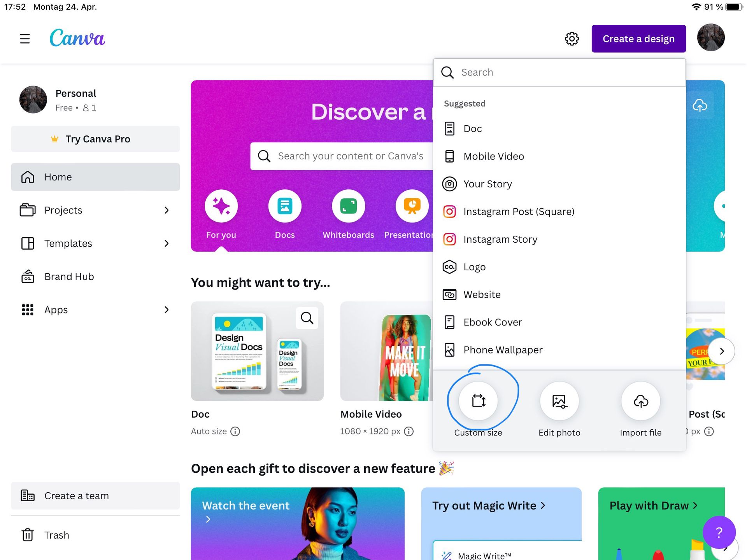Select Ebook Cover option
Viewport: 747px width, 560px height.
click(x=559, y=322)
